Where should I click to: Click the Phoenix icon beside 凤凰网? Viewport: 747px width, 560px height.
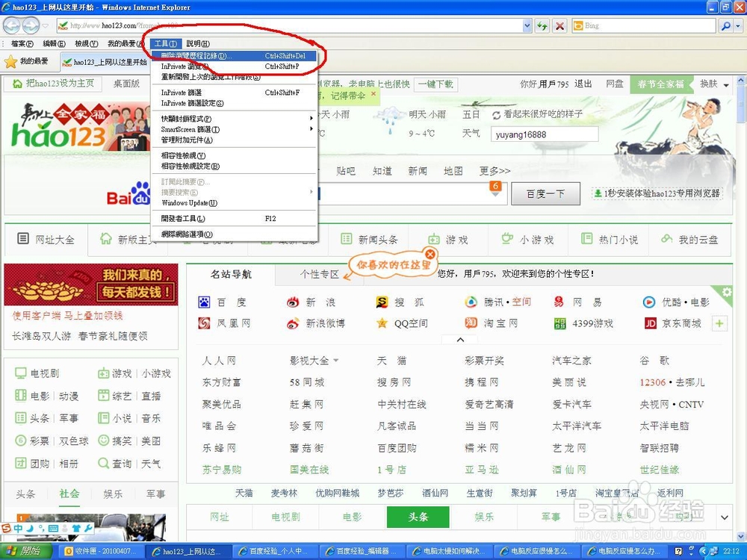(x=204, y=323)
